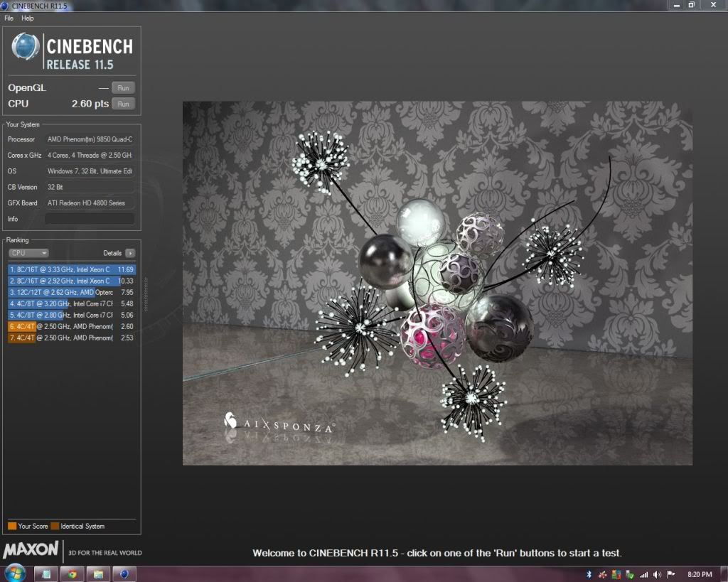The height and width of the screenshot is (582, 728).
Task: Click the Details arrow icon in Ranking
Action: tap(131, 253)
